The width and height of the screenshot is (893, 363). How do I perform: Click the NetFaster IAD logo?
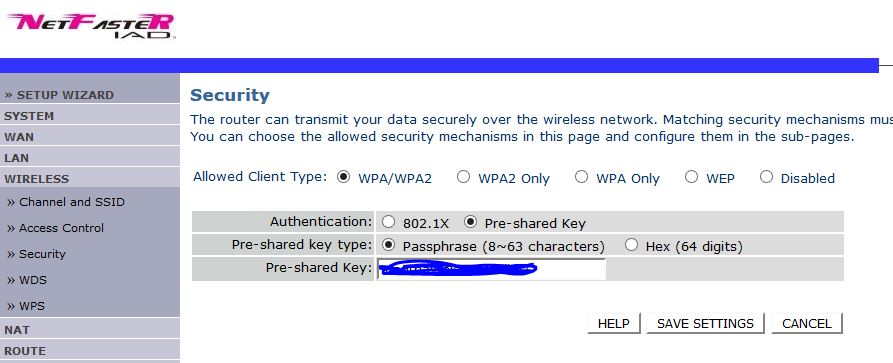pyautogui.click(x=90, y=26)
